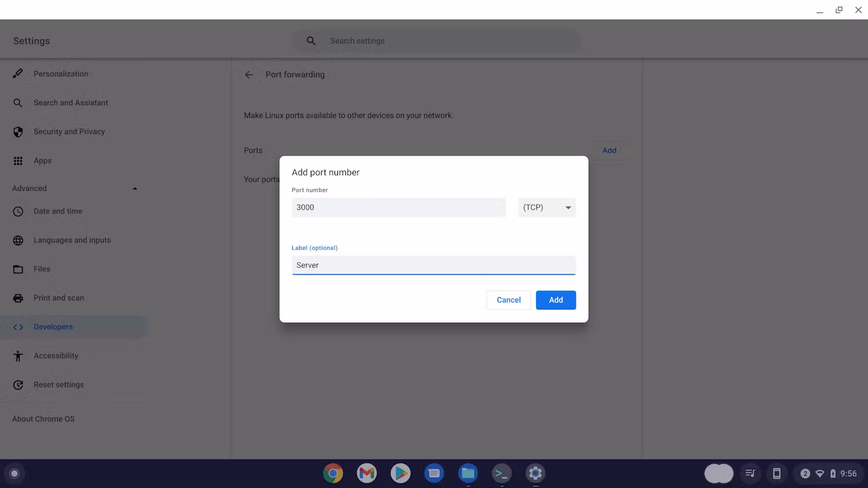Select Search and Assistant in the menu

click(71, 102)
